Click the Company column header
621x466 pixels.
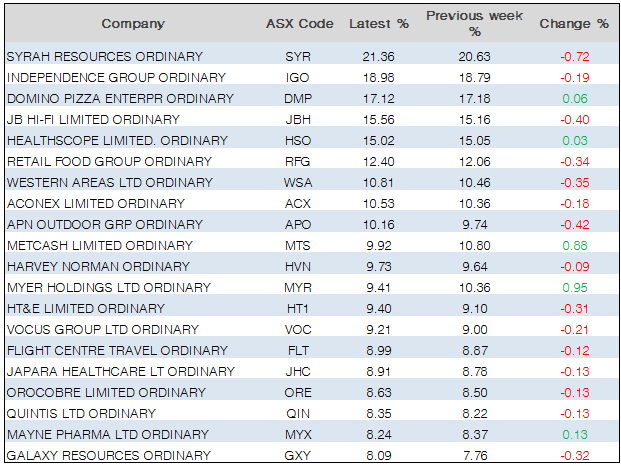click(x=133, y=23)
